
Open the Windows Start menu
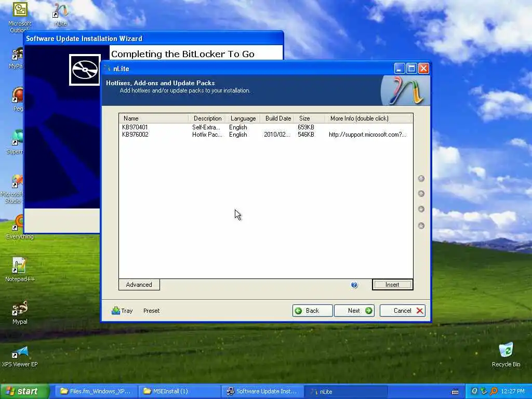24,391
